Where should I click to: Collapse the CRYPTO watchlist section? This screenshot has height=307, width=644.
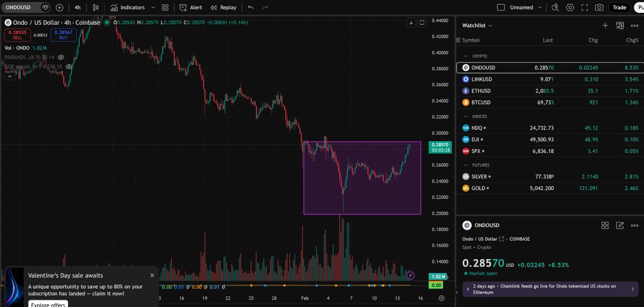point(466,56)
